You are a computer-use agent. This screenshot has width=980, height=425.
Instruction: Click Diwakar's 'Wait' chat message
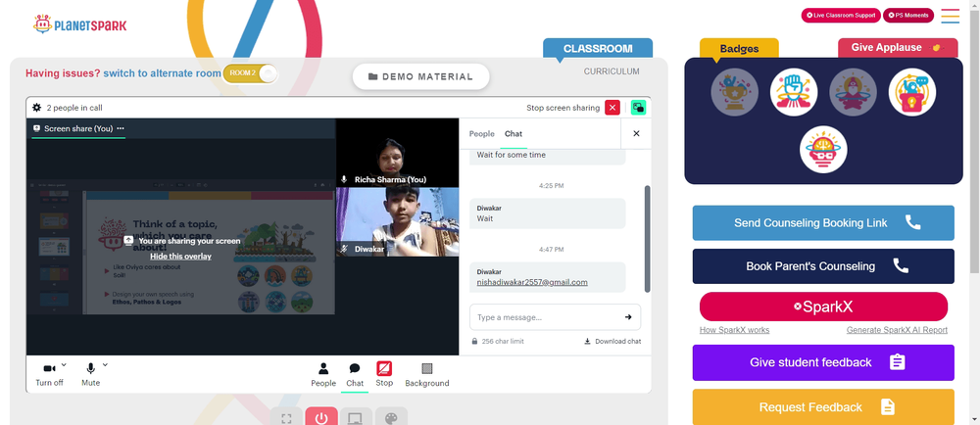tap(548, 213)
